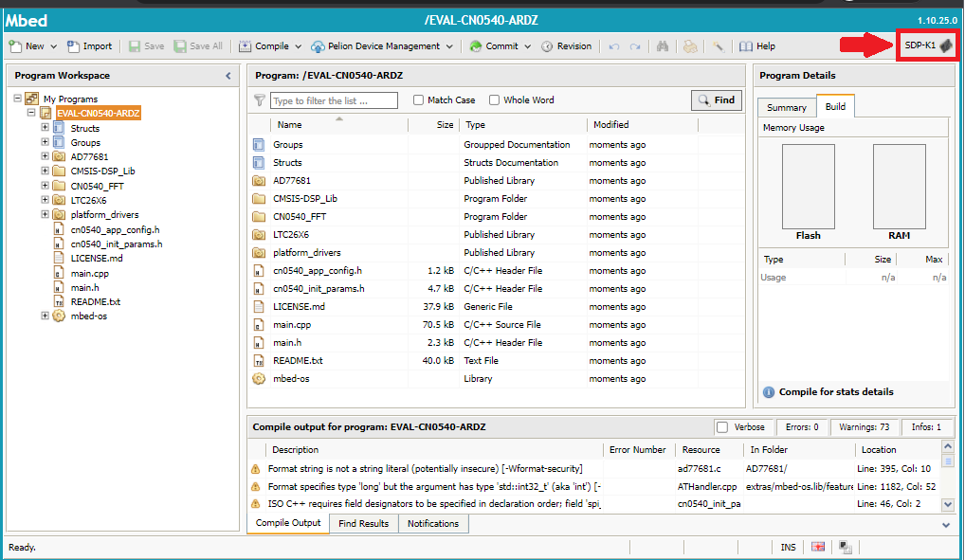
Task: Click the Redo arrow icon
Action: pyautogui.click(x=635, y=46)
